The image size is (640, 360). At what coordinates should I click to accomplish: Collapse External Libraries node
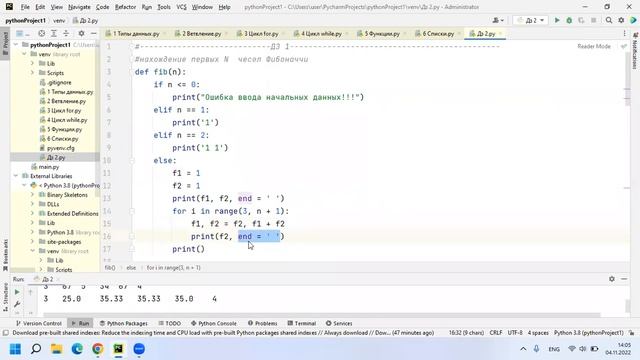[x=16, y=176]
